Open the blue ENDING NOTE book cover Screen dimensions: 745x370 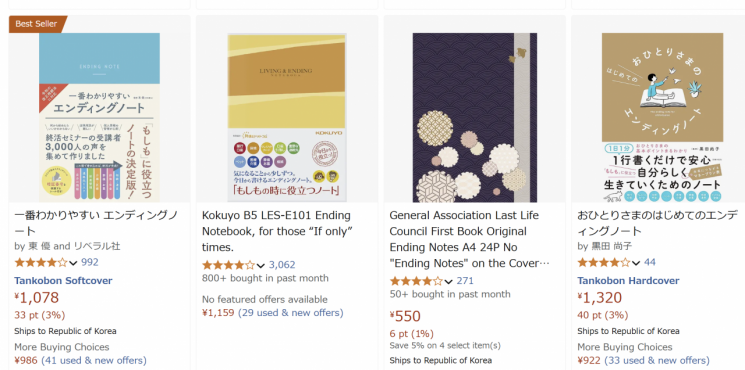pyautogui.click(x=99, y=117)
